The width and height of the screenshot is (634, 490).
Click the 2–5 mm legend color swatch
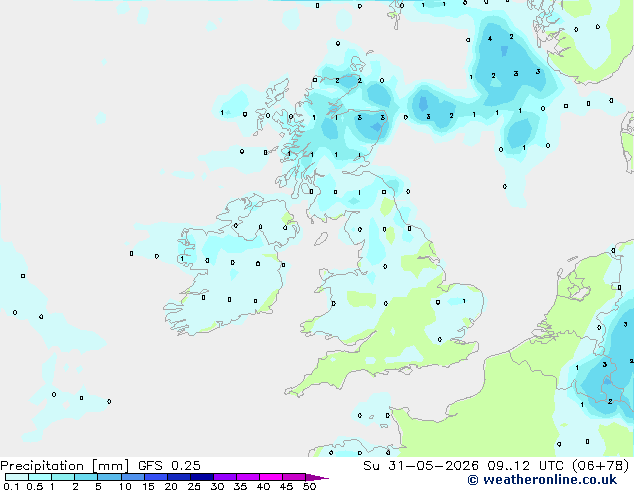pyautogui.click(x=86, y=477)
